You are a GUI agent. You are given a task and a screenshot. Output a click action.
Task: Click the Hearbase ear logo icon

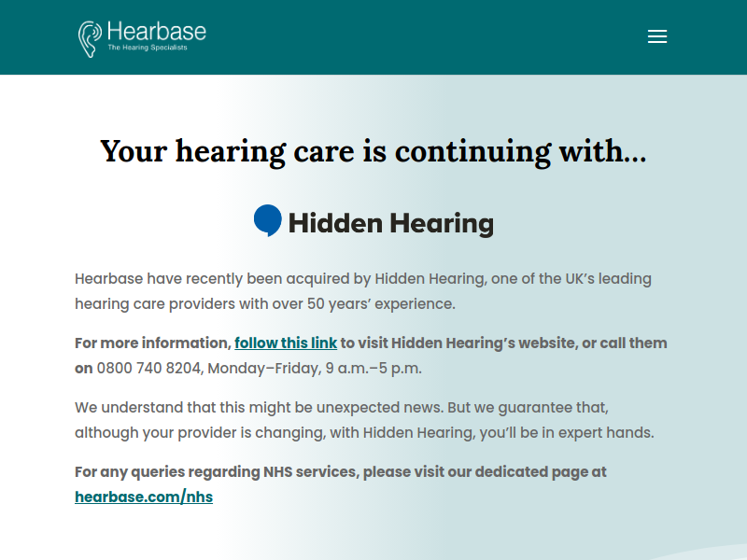[90, 39]
